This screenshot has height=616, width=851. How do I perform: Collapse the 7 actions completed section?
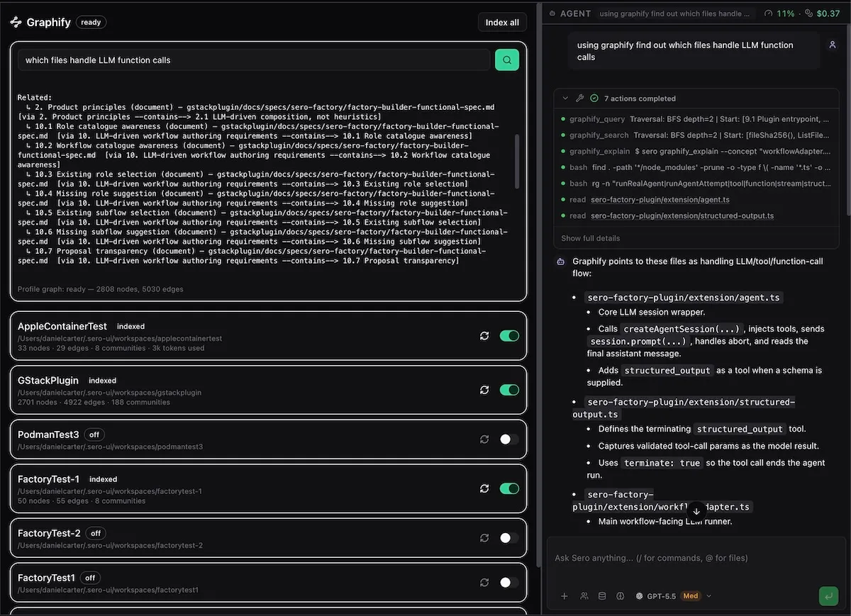pos(565,99)
